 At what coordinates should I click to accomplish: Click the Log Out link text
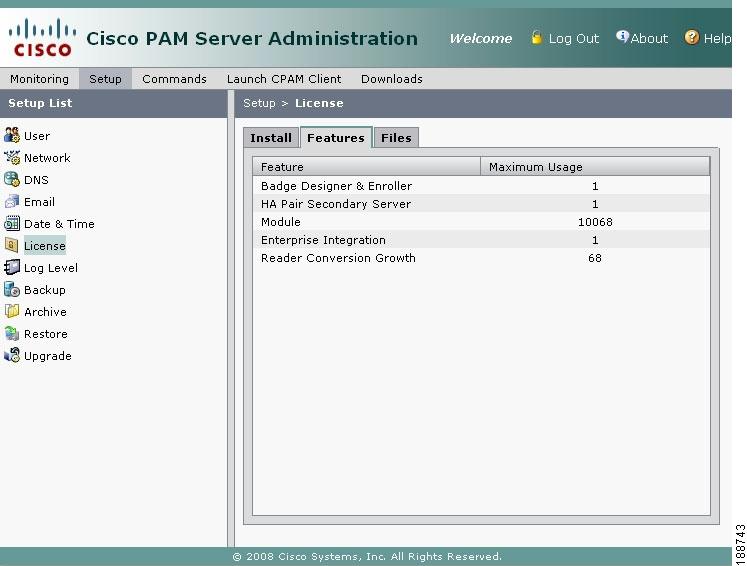coord(574,38)
